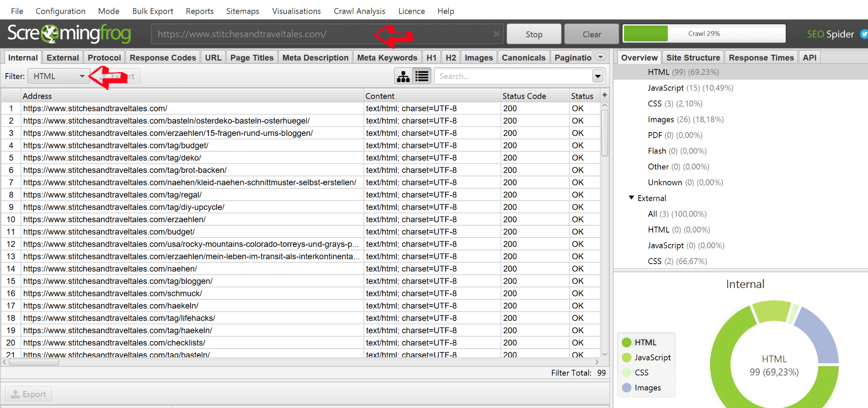This screenshot has width=868, height=408.
Task: Select External All (3) in overview
Action: point(677,214)
